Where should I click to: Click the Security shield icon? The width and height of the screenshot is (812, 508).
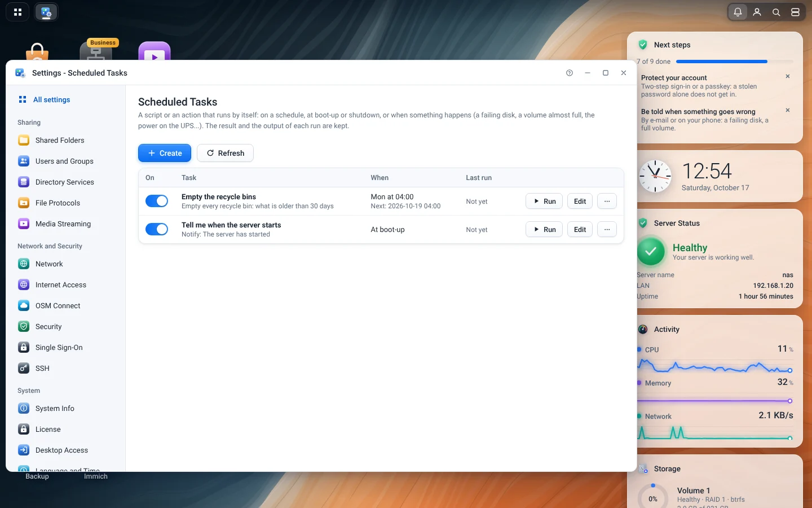click(x=24, y=326)
